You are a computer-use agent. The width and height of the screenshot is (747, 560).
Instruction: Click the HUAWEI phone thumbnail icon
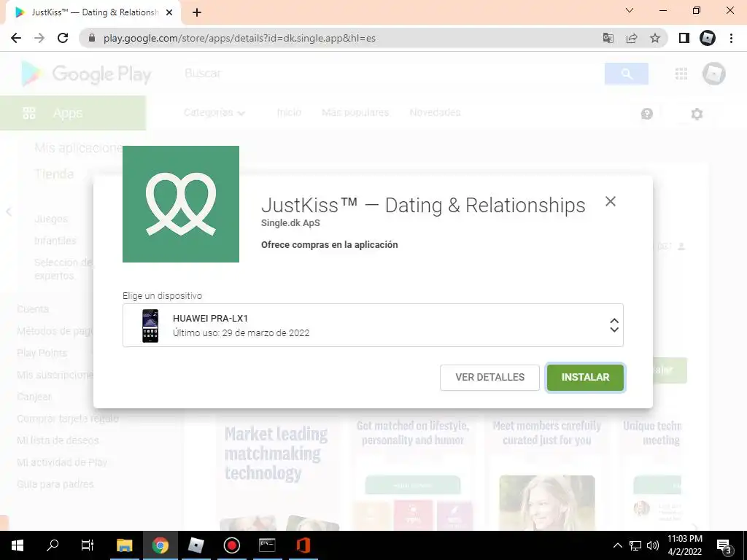pos(150,326)
